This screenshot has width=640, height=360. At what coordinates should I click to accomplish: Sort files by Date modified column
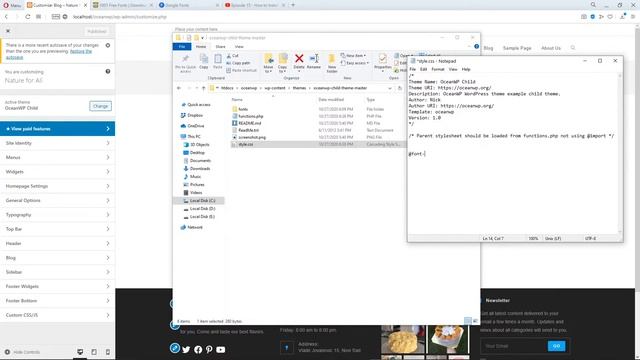point(331,100)
